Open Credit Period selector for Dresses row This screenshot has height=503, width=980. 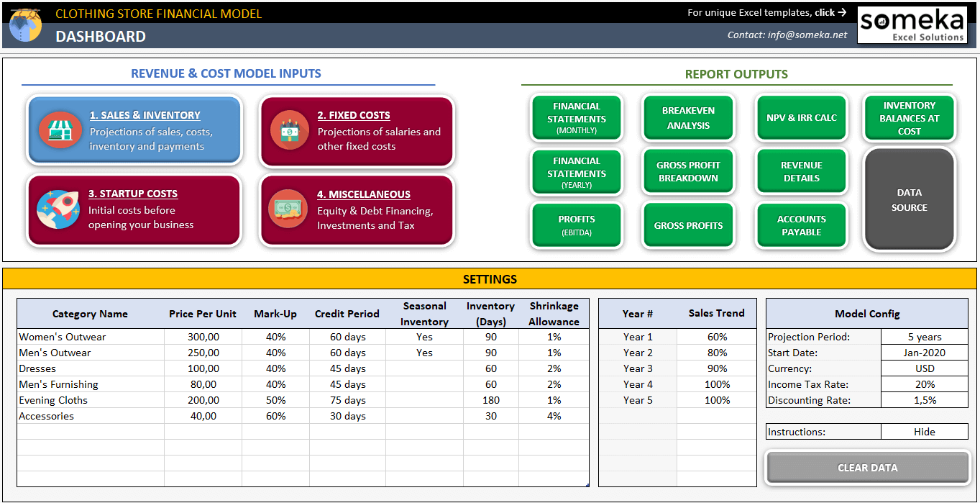(347, 368)
